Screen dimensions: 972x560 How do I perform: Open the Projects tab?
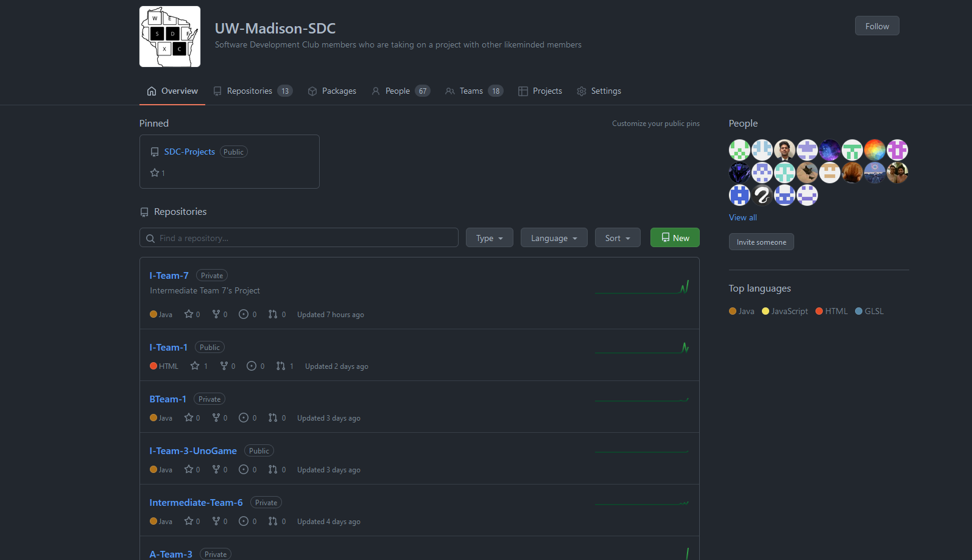[x=540, y=91]
